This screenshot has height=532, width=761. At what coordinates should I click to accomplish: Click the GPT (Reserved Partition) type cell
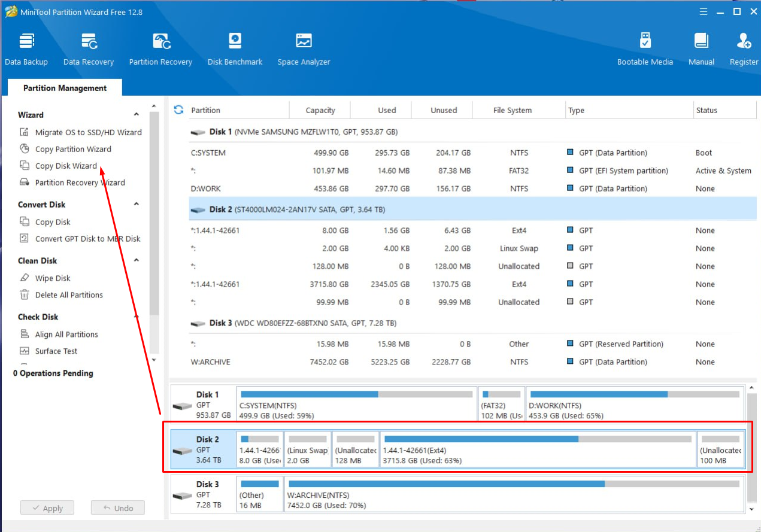(x=621, y=344)
